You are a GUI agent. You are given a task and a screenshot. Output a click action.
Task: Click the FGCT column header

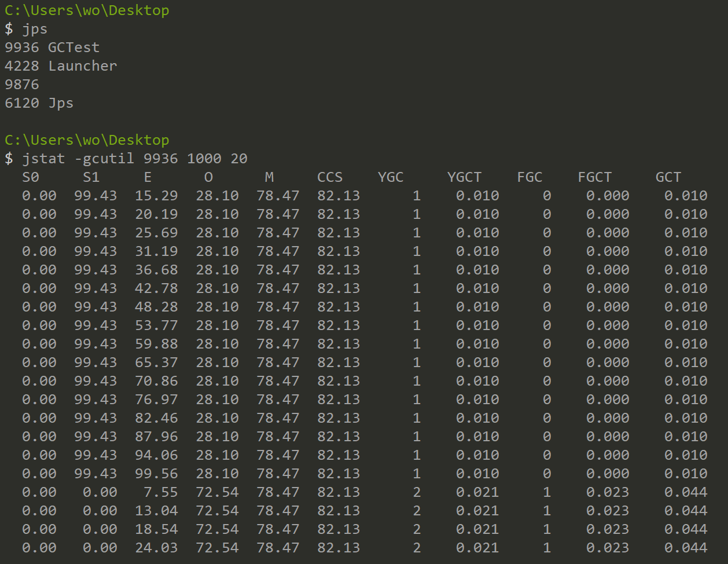[594, 177]
